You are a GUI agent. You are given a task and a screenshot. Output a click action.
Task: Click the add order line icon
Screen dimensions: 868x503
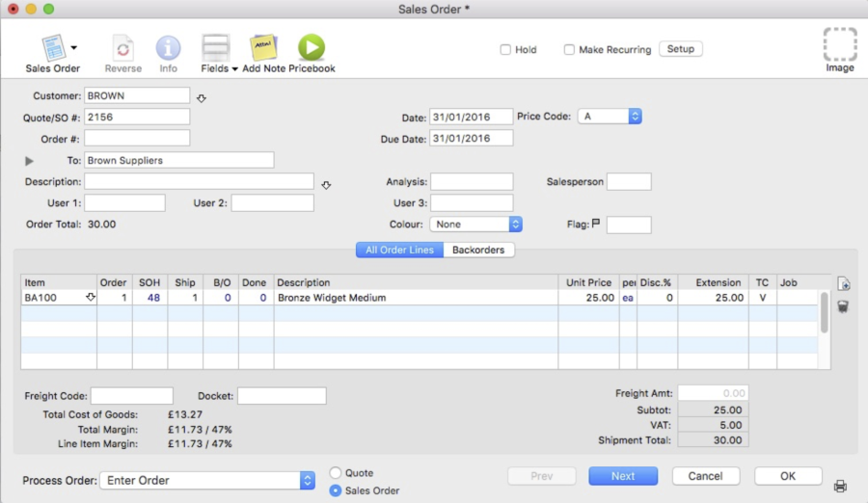point(843,283)
